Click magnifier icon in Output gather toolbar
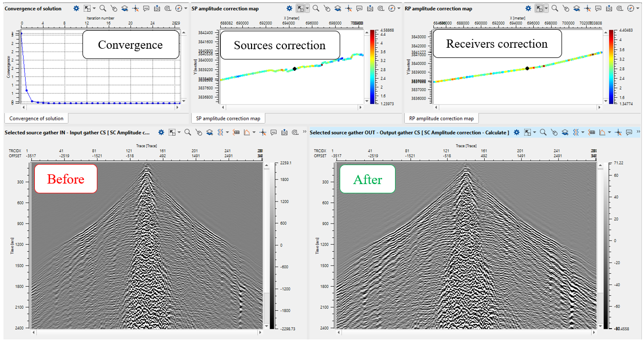This screenshot has width=644, height=342. tap(543, 133)
